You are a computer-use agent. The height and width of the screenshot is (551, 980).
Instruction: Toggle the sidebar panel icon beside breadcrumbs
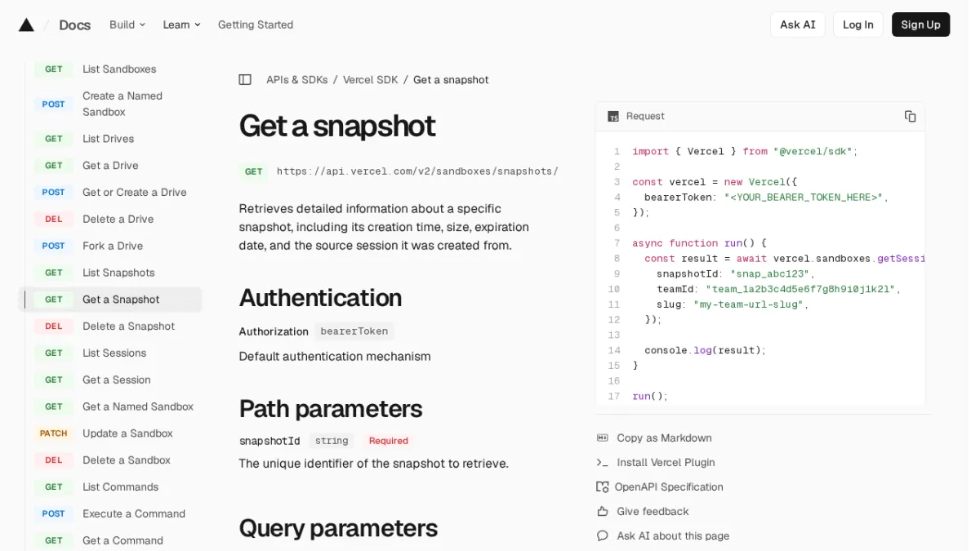pyautogui.click(x=245, y=80)
